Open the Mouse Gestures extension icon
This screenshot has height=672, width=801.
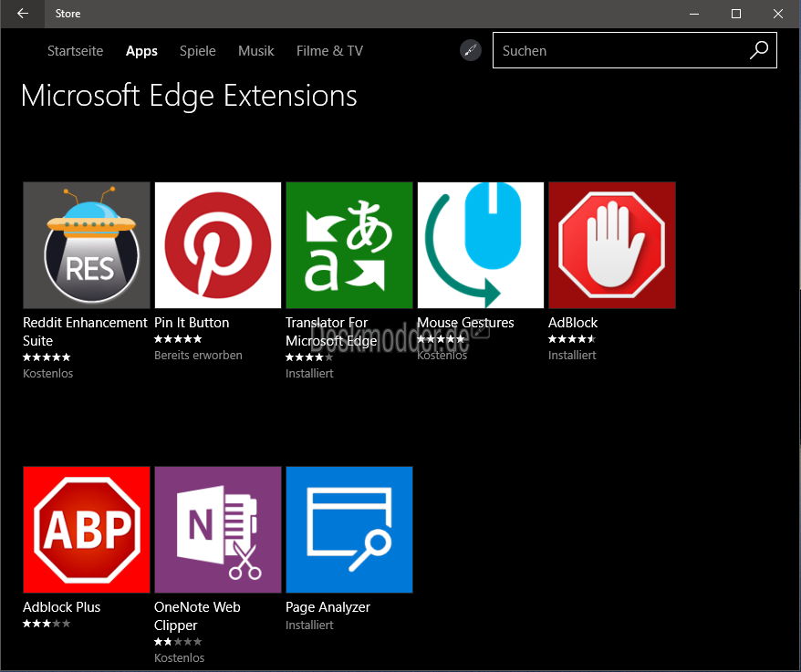(481, 245)
